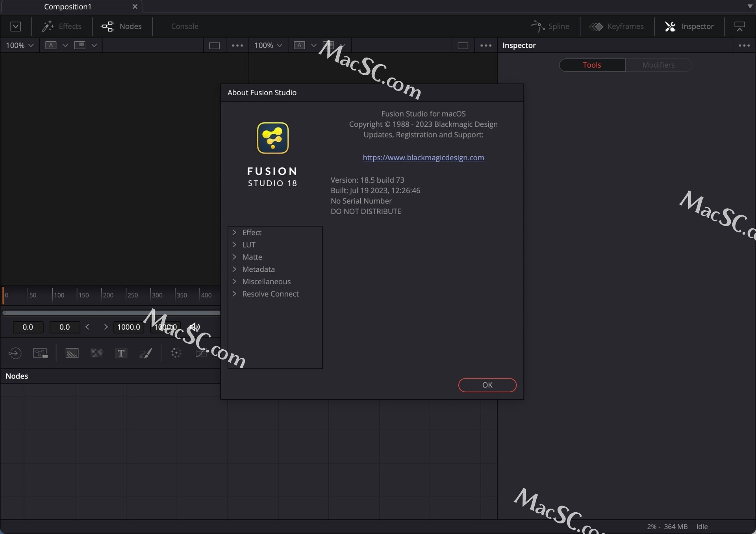The width and height of the screenshot is (756, 534).
Task: Open left viewer A buffer dropdown arrow
Action: (x=65, y=45)
